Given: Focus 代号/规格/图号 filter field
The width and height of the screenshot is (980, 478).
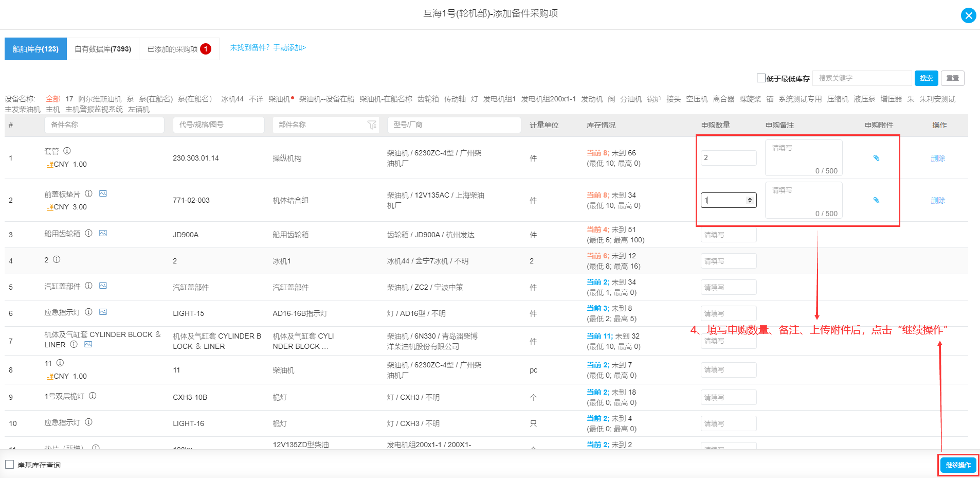Looking at the screenshot, I should point(219,125).
